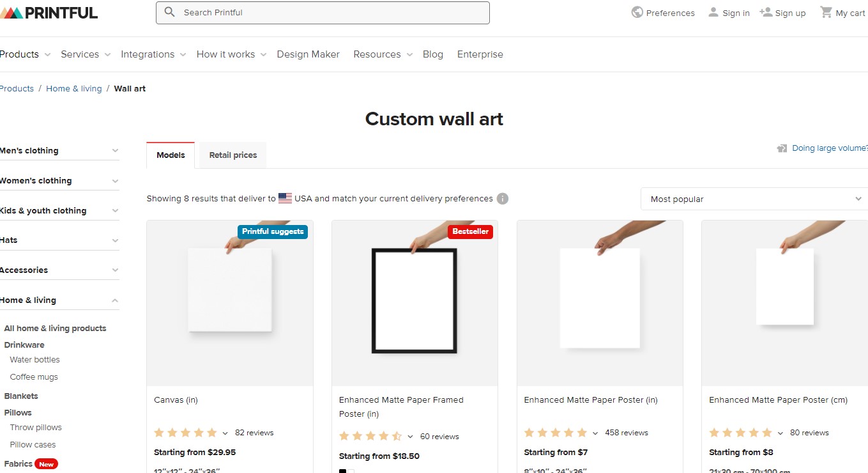Expand the reviews dropdown for Canvas
The height and width of the screenshot is (473, 868).
click(225, 433)
